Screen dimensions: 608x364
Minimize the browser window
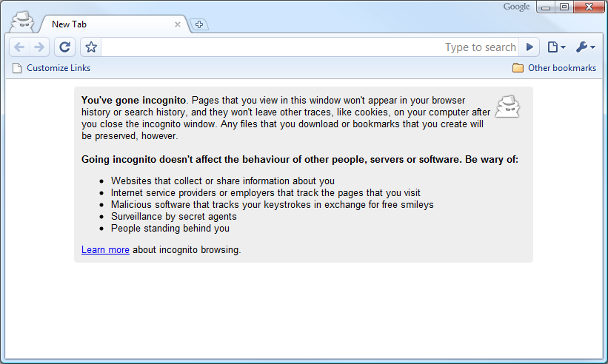[546, 7]
